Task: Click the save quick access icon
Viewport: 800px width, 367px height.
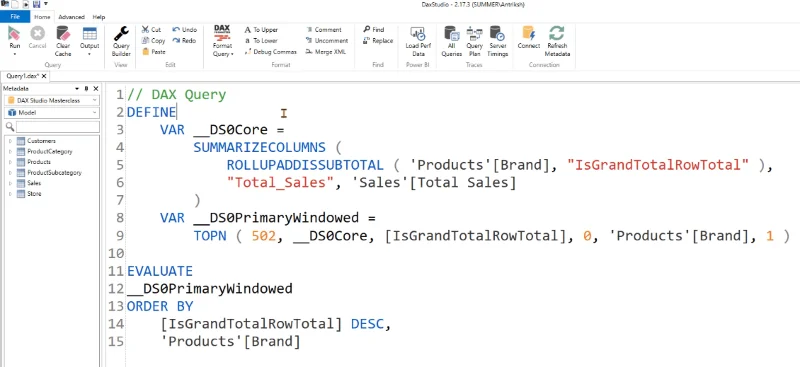Action: (37, 4)
